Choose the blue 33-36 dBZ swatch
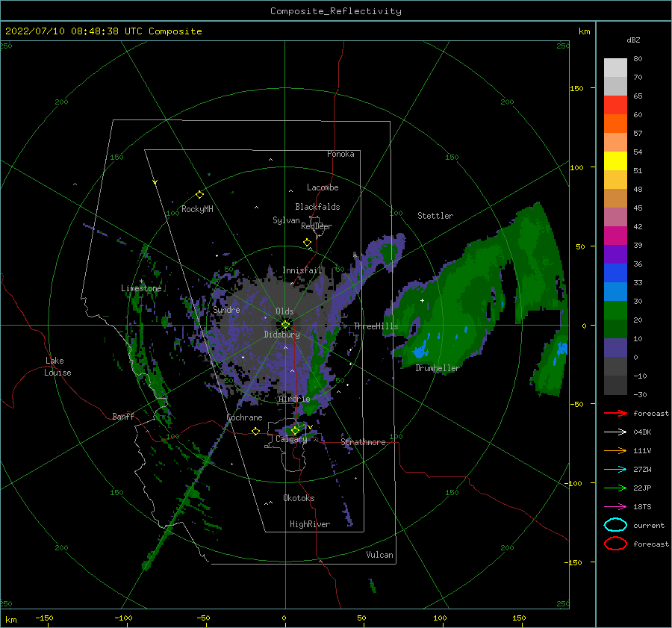The image size is (672, 628). tap(615, 273)
